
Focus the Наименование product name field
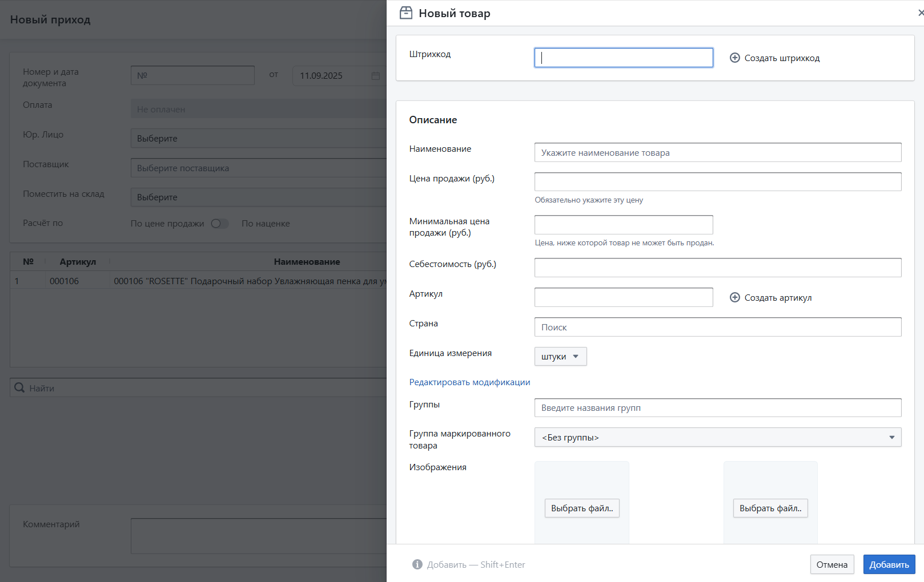[x=717, y=153]
